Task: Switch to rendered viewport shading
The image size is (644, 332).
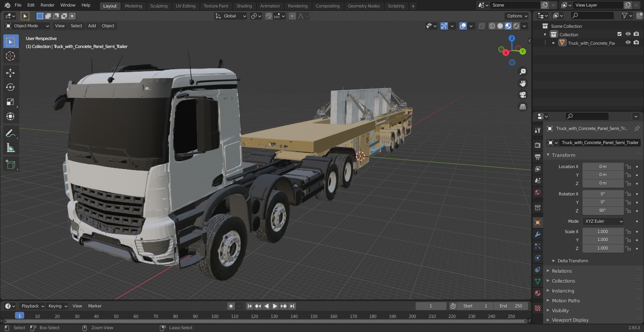Action: [x=516, y=26]
